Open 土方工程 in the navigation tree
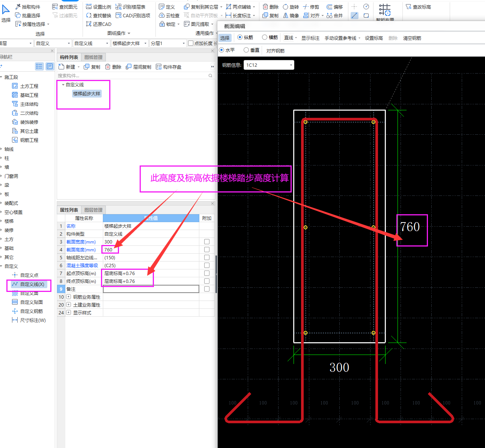The width and height of the screenshot is (485, 448). (25, 86)
